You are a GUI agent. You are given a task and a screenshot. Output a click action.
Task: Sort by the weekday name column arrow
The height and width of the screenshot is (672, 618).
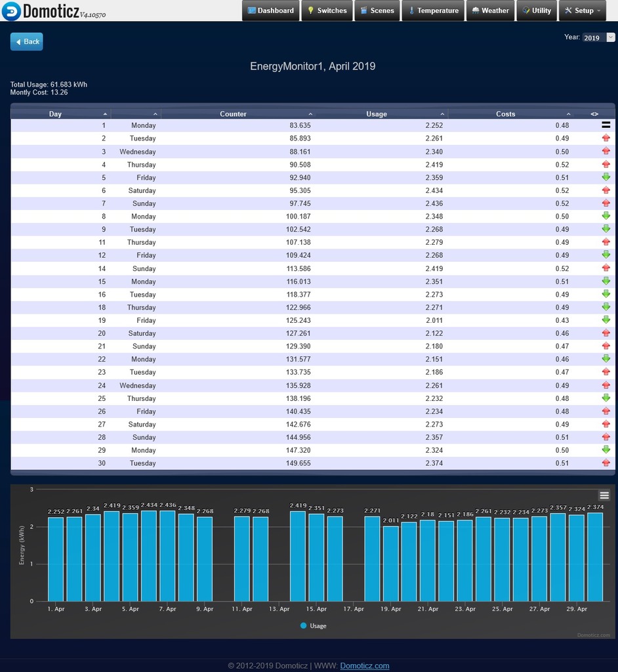155,114
